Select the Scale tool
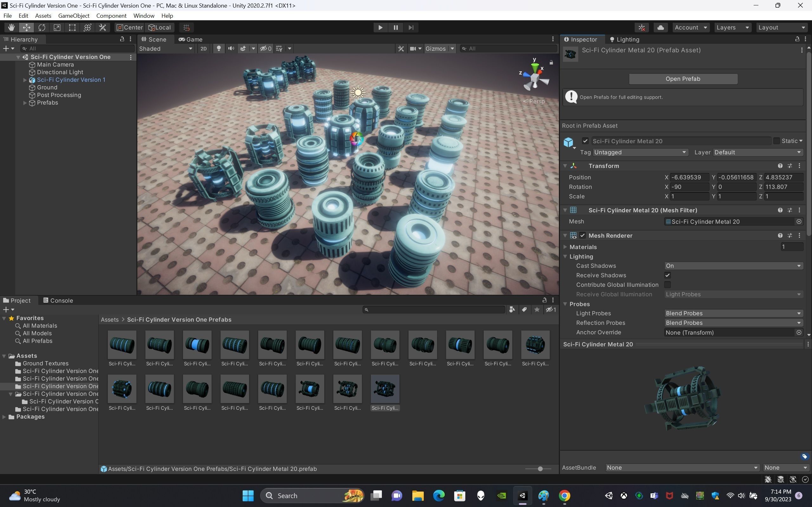Screen dimensions: 812x507 (x=57, y=28)
